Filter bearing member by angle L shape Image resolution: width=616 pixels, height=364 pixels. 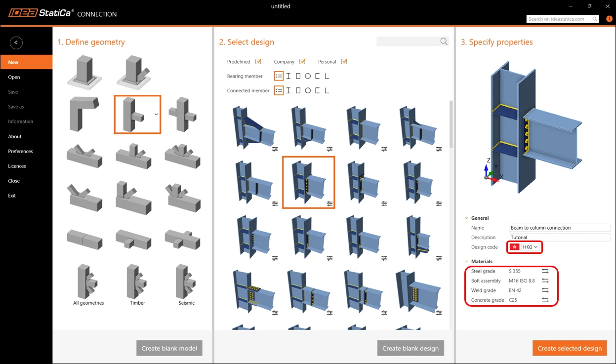pos(327,76)
